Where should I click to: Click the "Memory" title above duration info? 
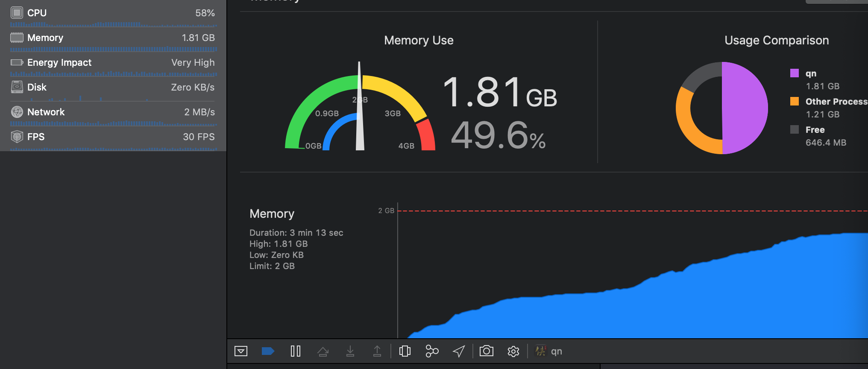click(272, 214)
